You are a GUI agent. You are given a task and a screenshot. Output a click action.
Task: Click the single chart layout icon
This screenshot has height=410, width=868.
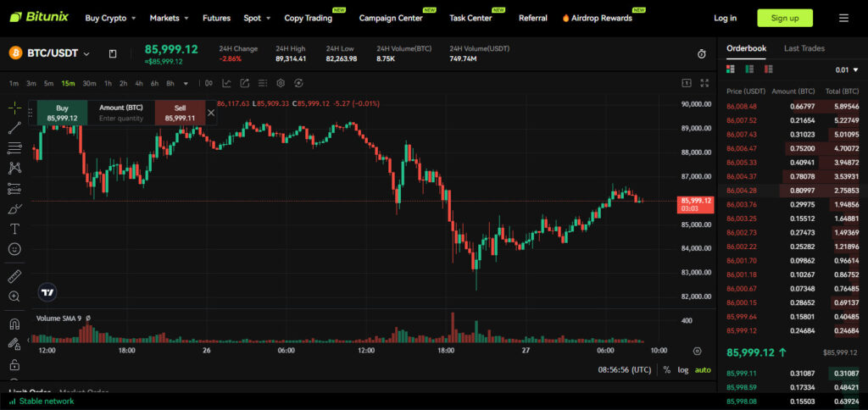click(687, 83)
